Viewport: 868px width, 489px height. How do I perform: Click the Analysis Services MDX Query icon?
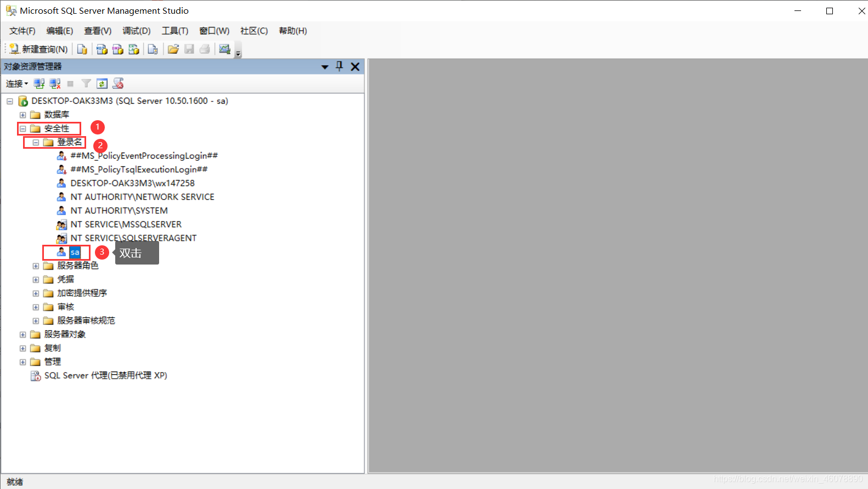click(x=102, y=49)
